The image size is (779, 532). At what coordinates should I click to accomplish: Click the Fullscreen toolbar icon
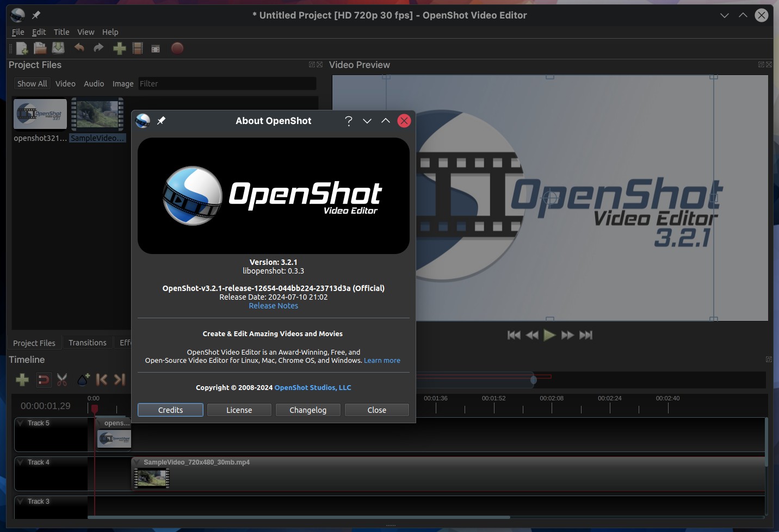(156, 49)
